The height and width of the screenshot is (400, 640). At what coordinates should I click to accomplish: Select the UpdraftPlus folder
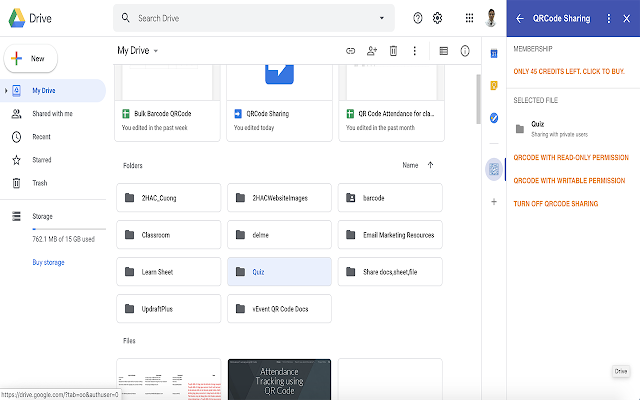[169, 309]
